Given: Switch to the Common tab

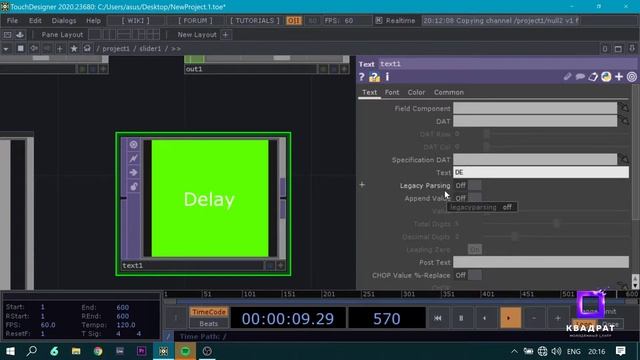Looking at the screenshot, I should 449,92.
